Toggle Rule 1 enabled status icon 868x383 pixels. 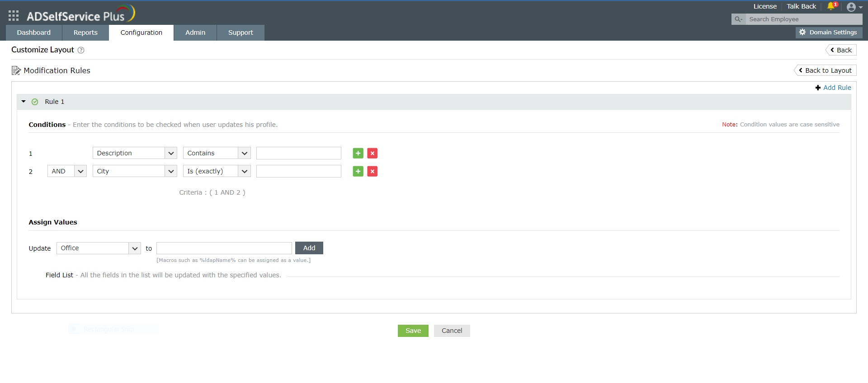(x=35, y=102)
